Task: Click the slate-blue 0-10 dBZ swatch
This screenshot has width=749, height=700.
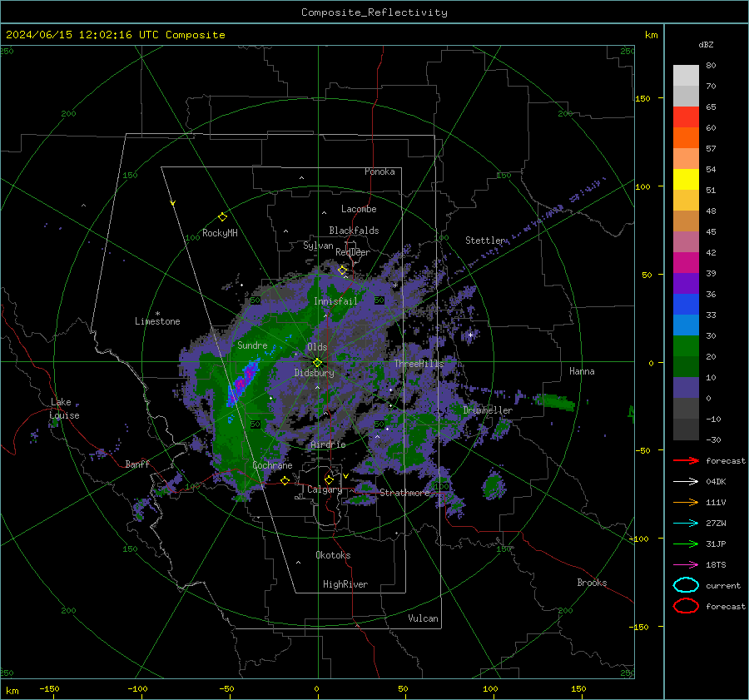Action: point(686,388)
